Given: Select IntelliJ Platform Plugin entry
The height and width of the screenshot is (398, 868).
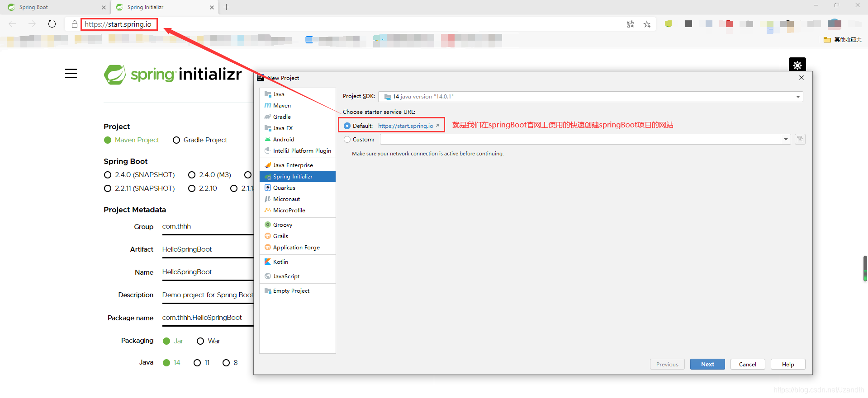Looking at the screenshot, I should (298, 151).
